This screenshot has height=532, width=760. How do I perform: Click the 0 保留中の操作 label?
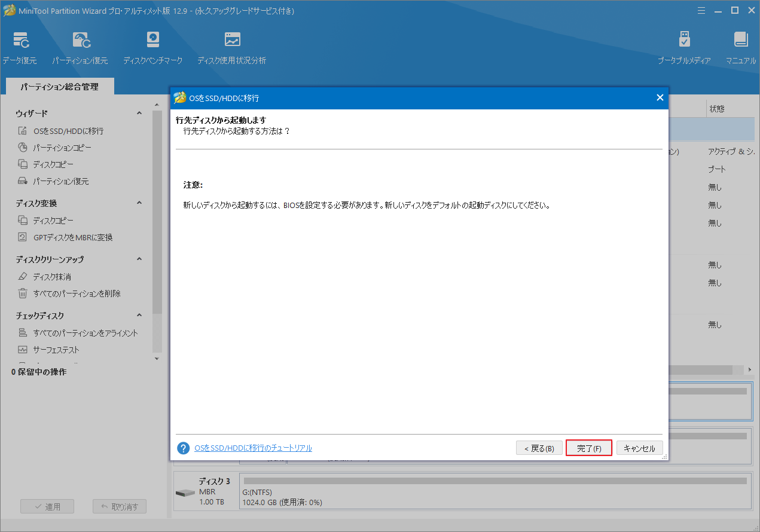[39, 372]
